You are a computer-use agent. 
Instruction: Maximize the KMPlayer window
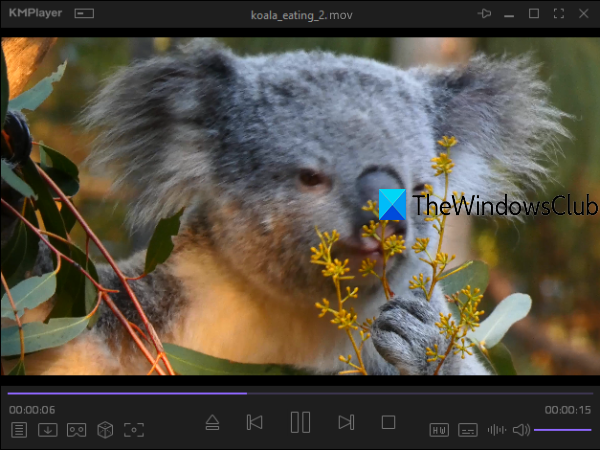[x=534, y=13]
